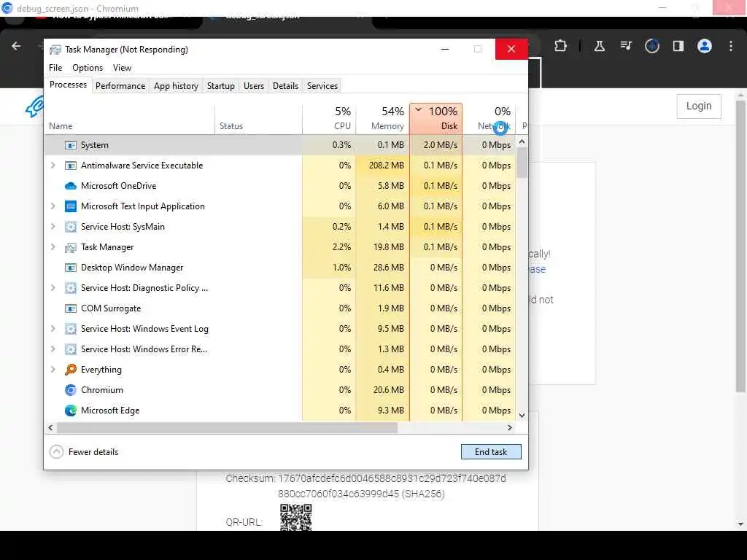Expand Microsoft Text Input Application row
Screen dimensions: 747x560
click(53, 206)
